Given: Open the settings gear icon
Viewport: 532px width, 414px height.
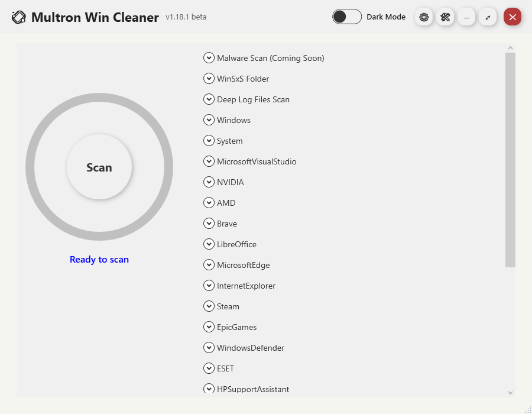Looking at the screenshot, I should (x=424, y=17).
